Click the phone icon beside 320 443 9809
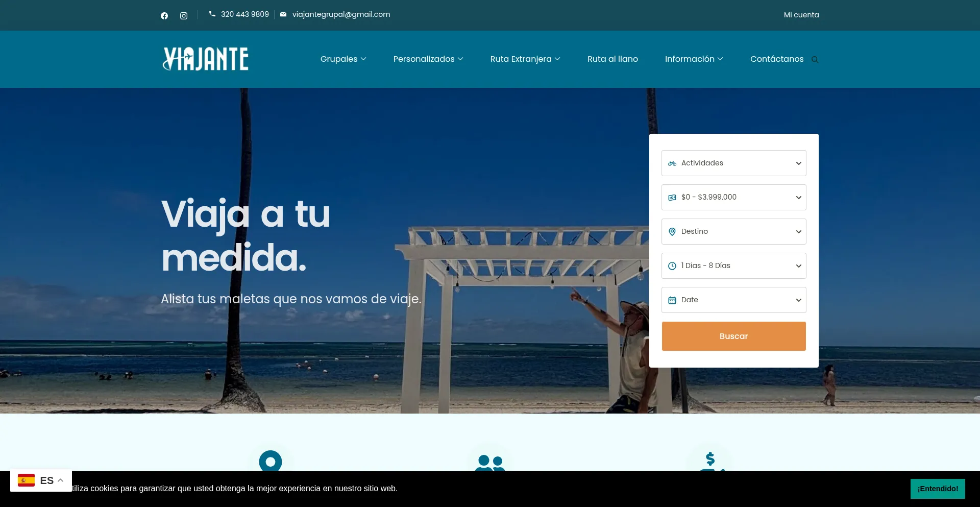The height and width of the screenshot is (507, 980). click(x=212, y=14)
